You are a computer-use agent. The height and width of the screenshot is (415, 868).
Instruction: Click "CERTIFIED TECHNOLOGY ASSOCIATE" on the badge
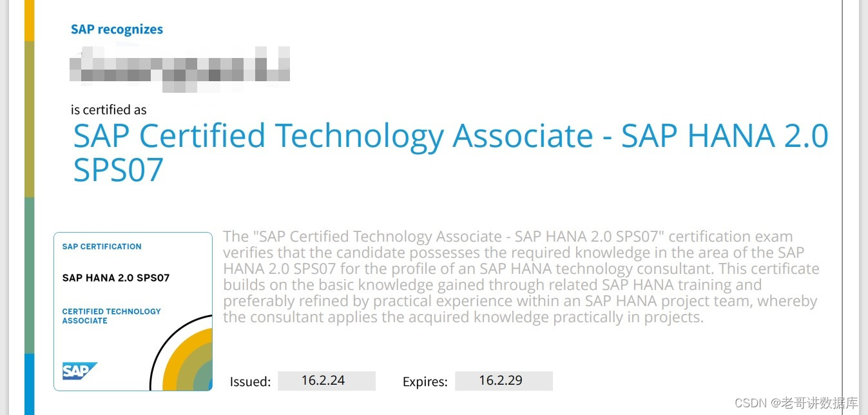(x=111, y=316)
